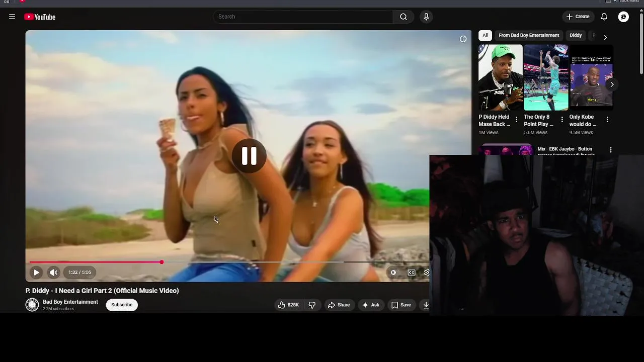Like the video showing 825K likes
Screen dimensions: 644x362
(x=288, y=305)
